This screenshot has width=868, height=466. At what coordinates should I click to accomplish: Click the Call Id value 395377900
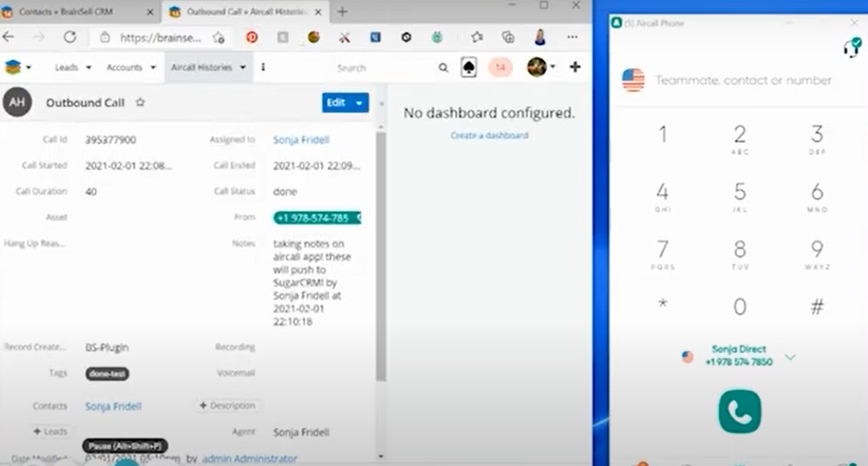click(x=110, y=140)
